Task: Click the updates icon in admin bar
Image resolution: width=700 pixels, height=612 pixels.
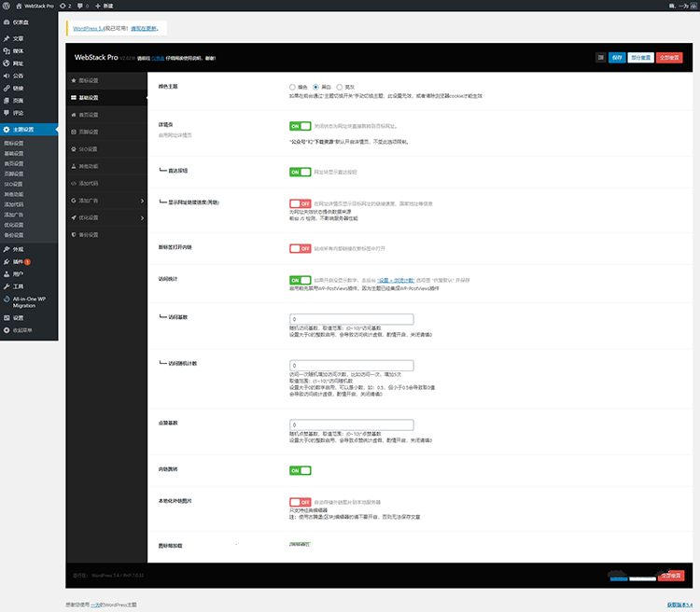Action: (x=63, y=6)
